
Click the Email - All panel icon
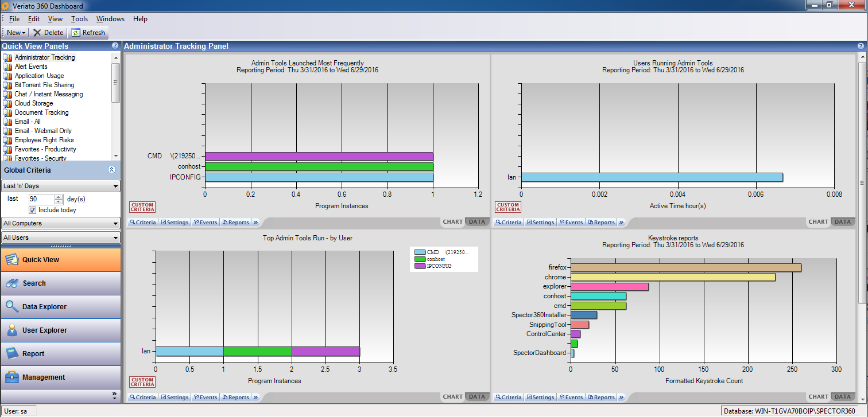(x=7, y=122)
